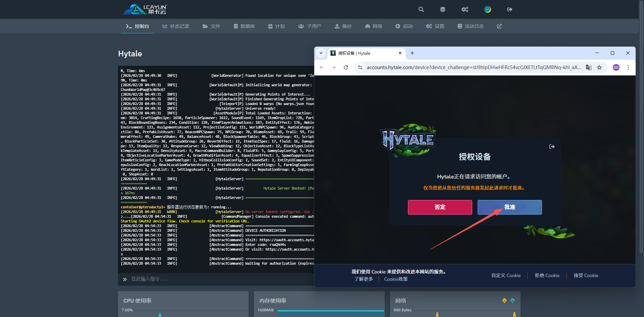The width and height of the screenshot is (644, 317).
Task: Click the user avatar icon in header
Action: coord(487,9)
